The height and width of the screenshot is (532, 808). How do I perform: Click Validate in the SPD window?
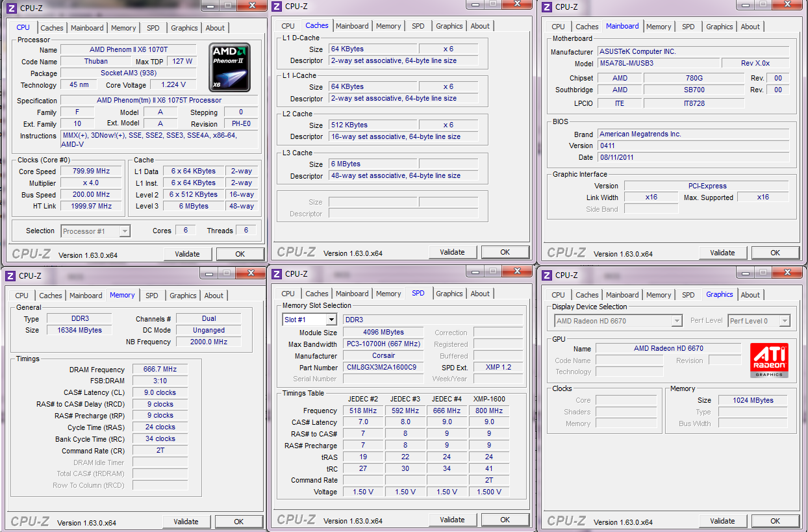point(452,520)
